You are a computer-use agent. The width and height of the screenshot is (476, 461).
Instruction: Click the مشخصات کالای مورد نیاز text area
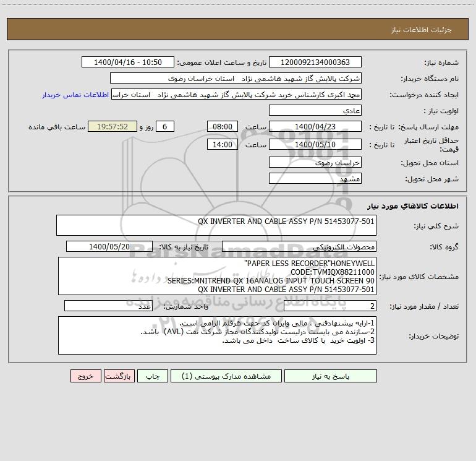coord(217,276)
